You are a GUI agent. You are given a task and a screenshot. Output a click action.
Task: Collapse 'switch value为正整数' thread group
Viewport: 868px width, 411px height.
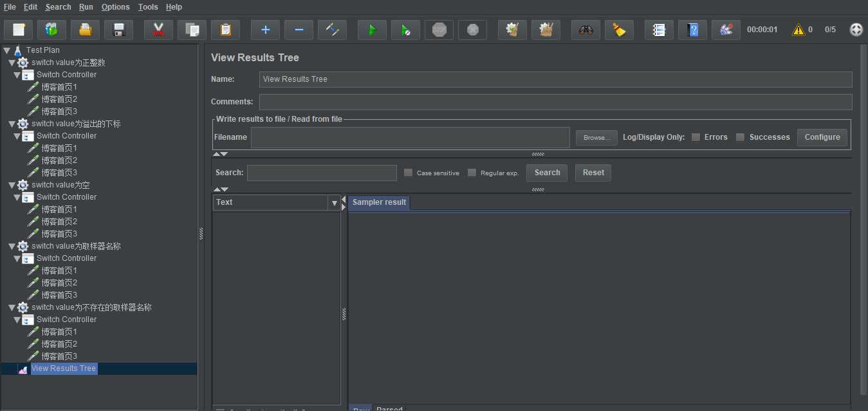click(x=12, y=62)
